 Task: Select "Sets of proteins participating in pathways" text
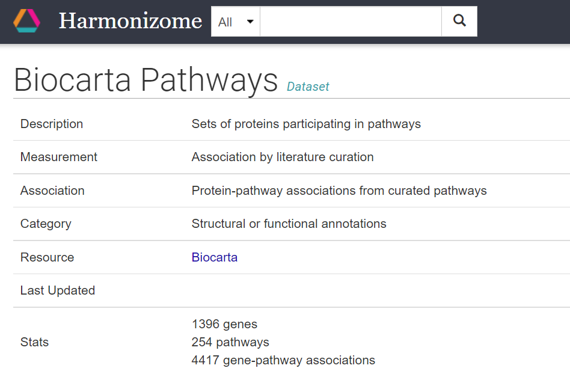click(x=306, y=124)
